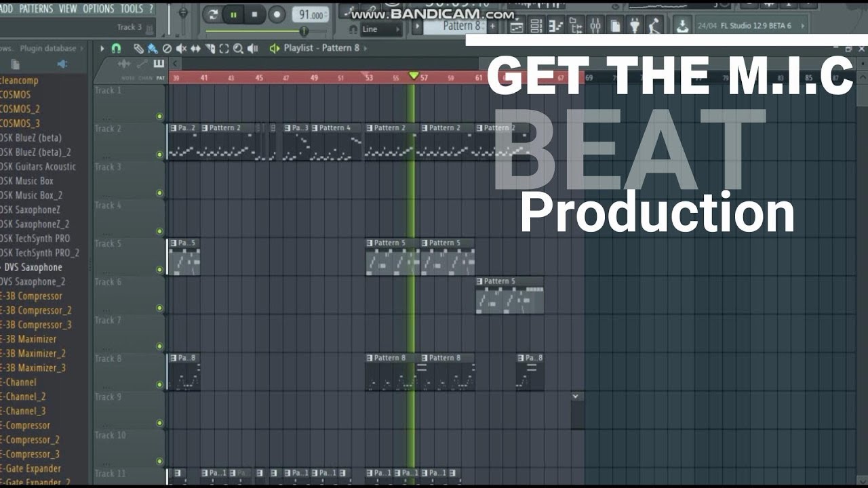Mute Track 2 using its green dot
The image size is (868, 488).
[159, 155]
